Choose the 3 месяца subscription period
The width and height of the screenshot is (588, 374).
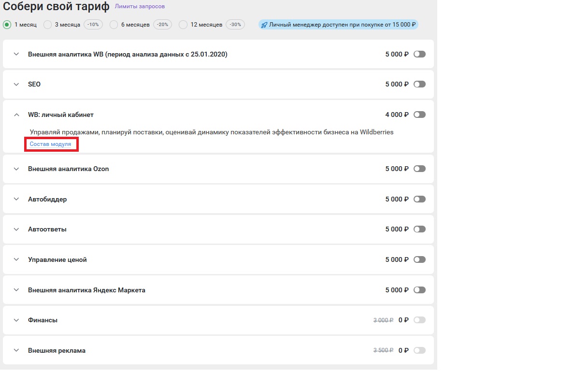point(47,25)
